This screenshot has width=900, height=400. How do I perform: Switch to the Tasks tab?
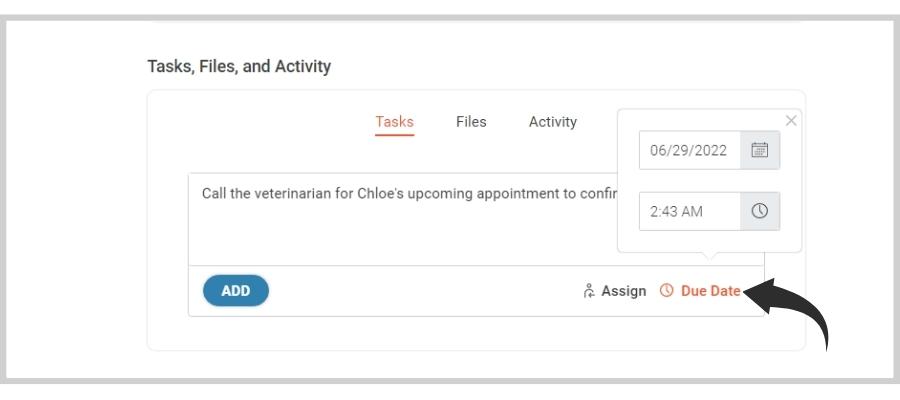point(394,122)
